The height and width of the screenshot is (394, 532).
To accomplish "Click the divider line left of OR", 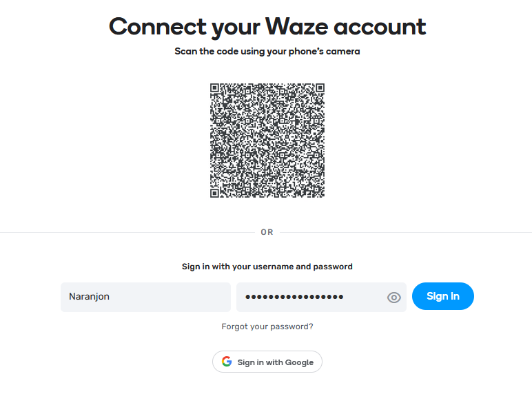I will coord(127,233).
